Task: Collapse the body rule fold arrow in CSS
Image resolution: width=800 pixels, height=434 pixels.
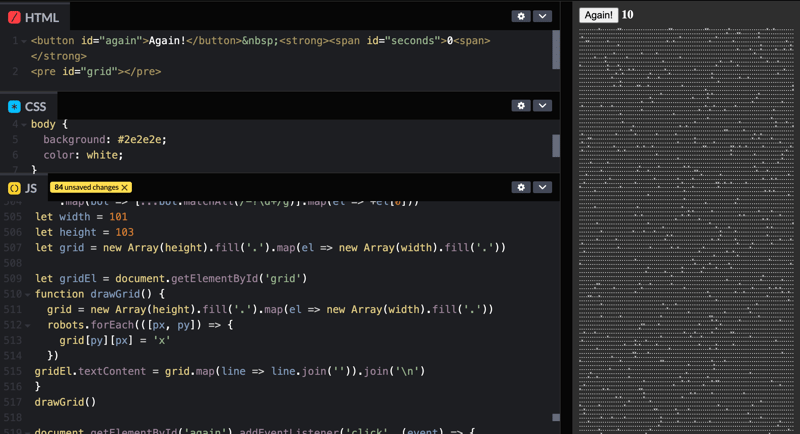Action: click(25, 125)
